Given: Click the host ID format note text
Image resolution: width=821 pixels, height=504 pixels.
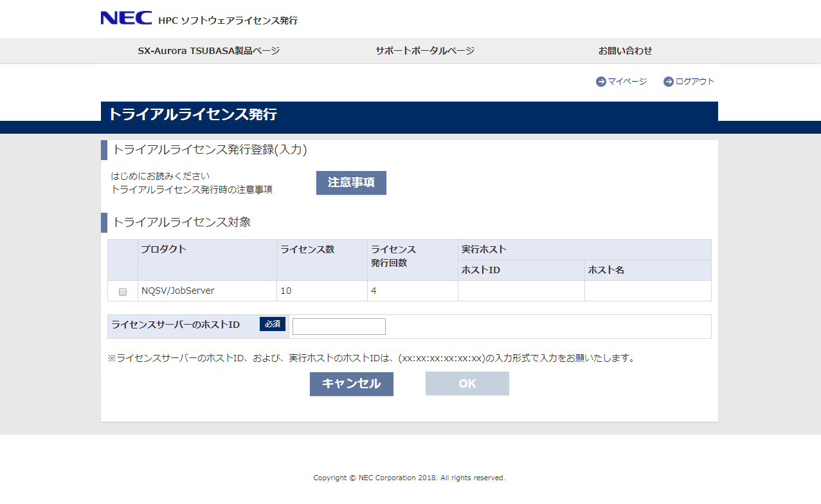Looking at the screenshot, I should tap(372, 358).
